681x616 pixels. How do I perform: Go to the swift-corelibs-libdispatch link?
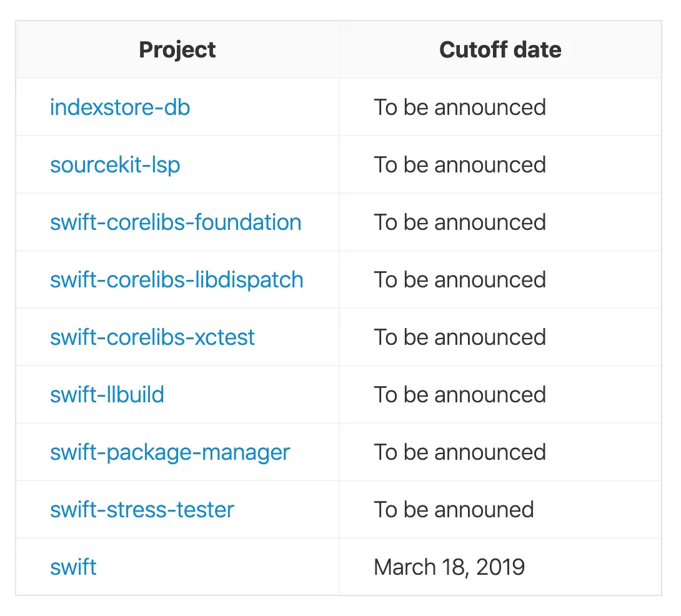coord(177,280)
